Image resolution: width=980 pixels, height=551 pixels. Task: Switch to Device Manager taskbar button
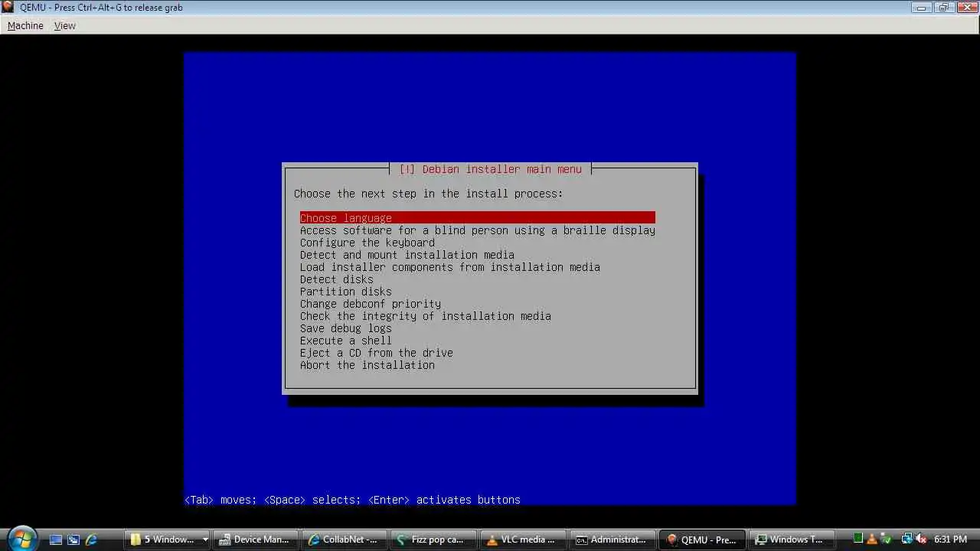pos(256,540)
